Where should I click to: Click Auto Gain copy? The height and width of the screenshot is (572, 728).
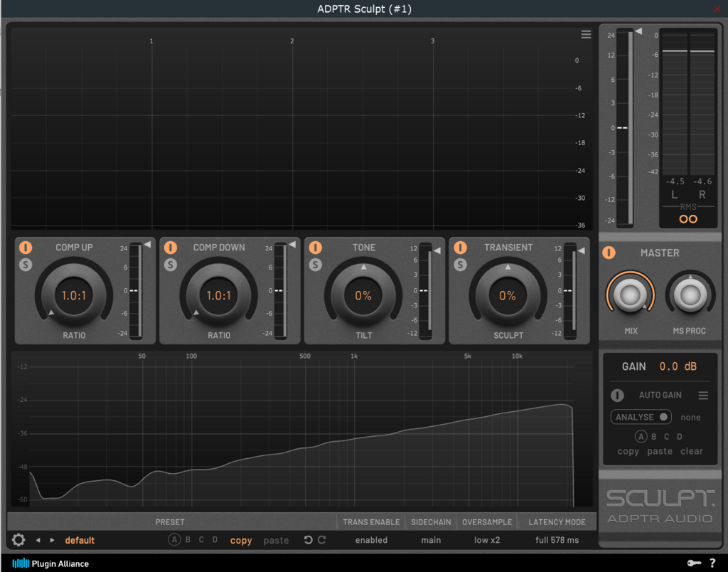[x=628, y=451]
